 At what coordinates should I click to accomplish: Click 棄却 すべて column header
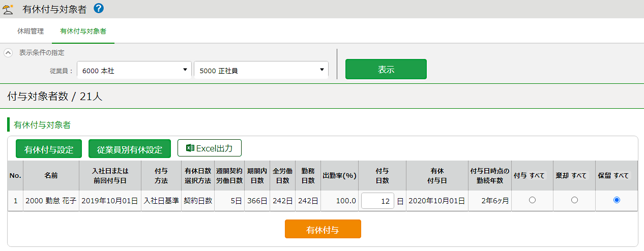coord(574,176)
